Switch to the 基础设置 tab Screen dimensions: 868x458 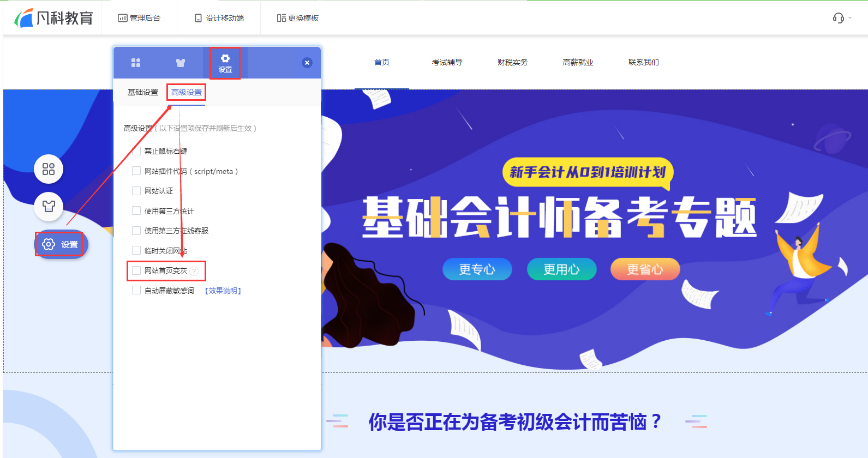(x=143, y=92)
